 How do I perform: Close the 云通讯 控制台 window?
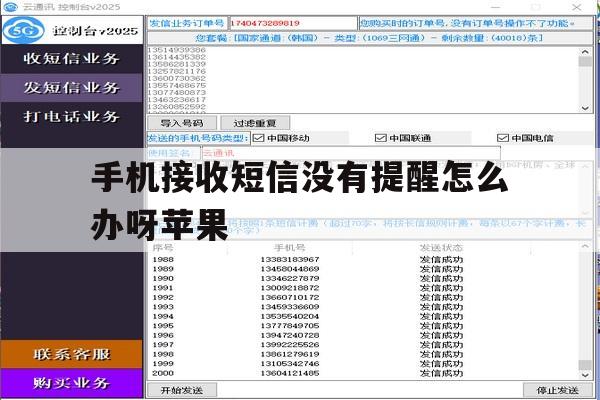(577, 7)
